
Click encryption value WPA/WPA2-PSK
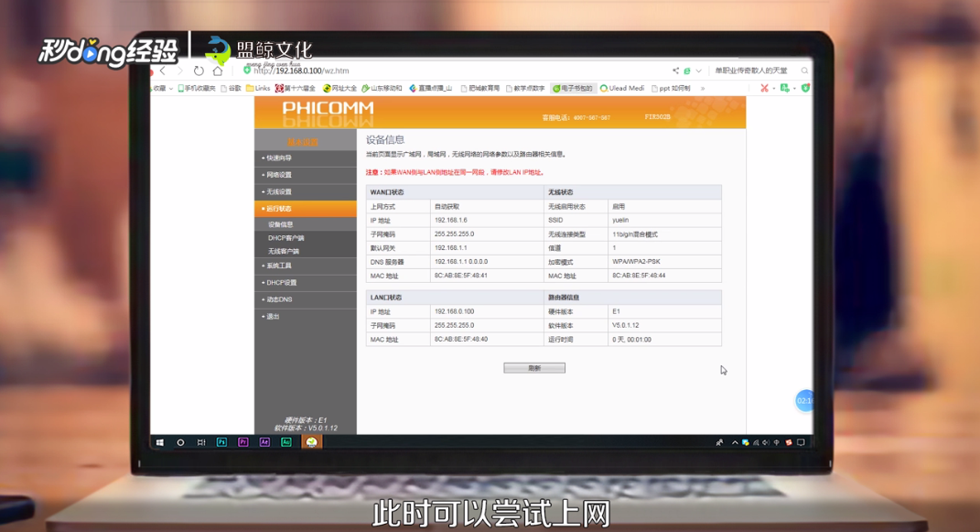click(636, 261)
